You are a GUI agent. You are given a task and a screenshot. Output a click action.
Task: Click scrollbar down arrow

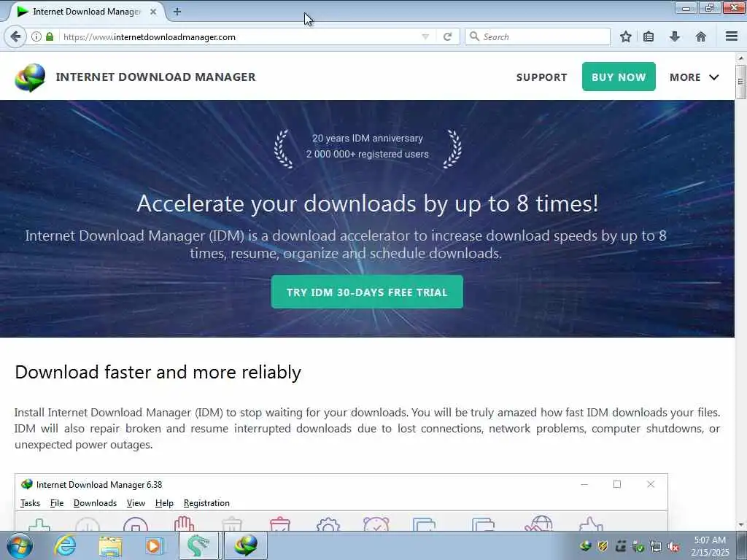click(x=740, y=525)
